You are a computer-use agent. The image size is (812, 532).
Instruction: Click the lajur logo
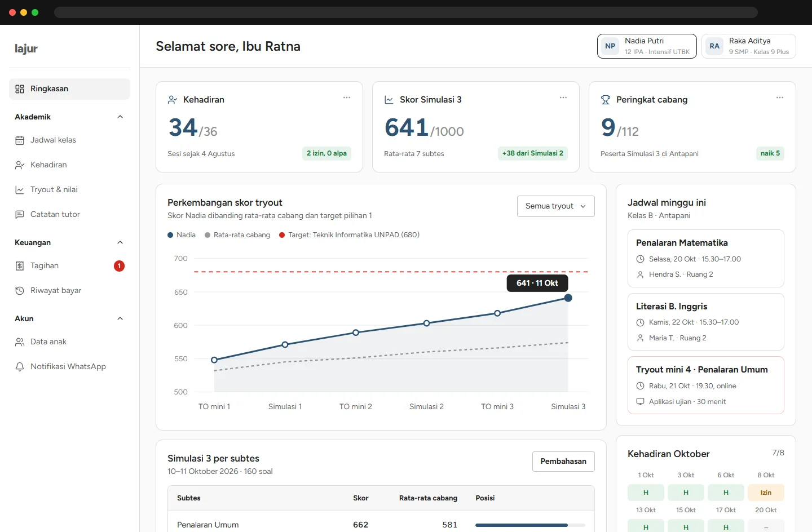(26, 48)
